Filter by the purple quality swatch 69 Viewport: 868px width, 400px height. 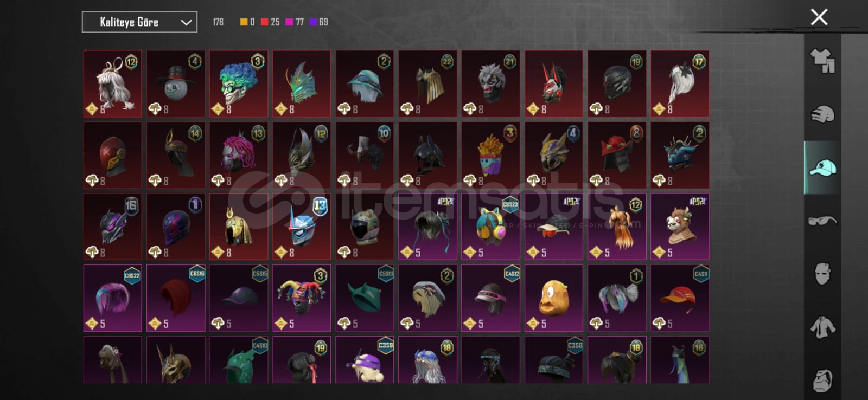(318, 22)
